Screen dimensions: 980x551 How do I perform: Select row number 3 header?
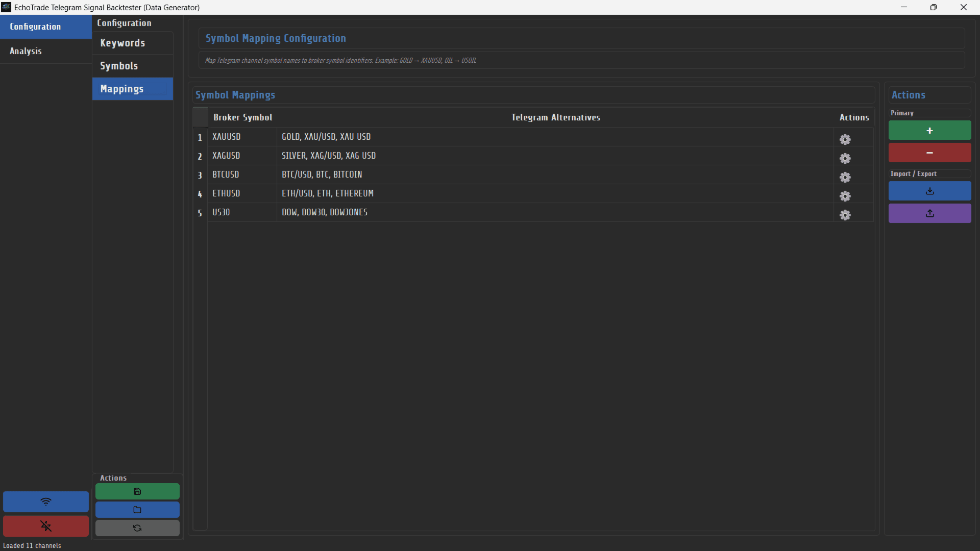tap(200, 175)
